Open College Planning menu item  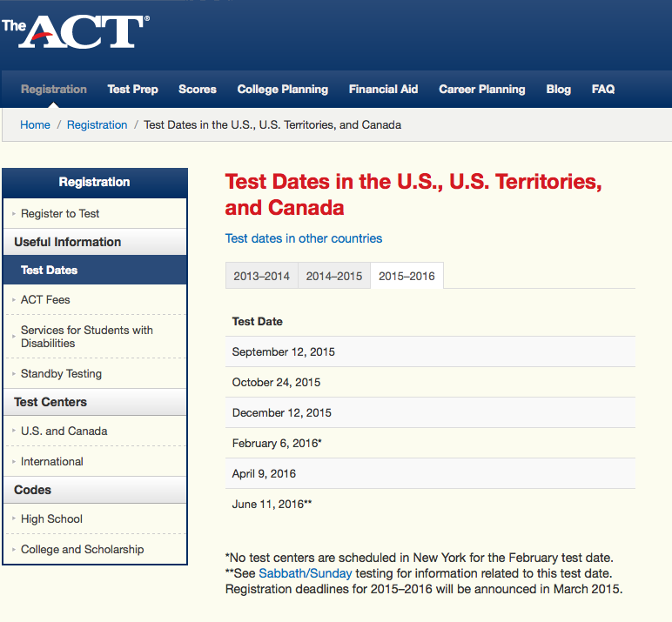[283, 89]
